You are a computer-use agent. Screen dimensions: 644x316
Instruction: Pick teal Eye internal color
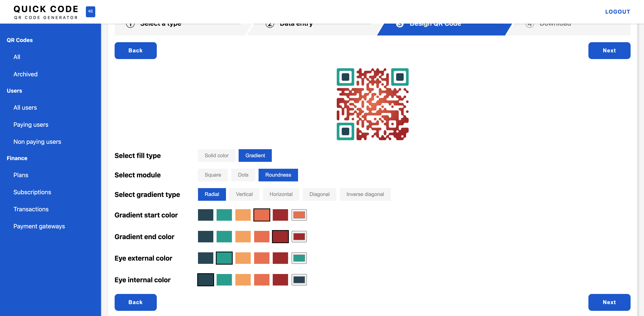pos(224,280)
